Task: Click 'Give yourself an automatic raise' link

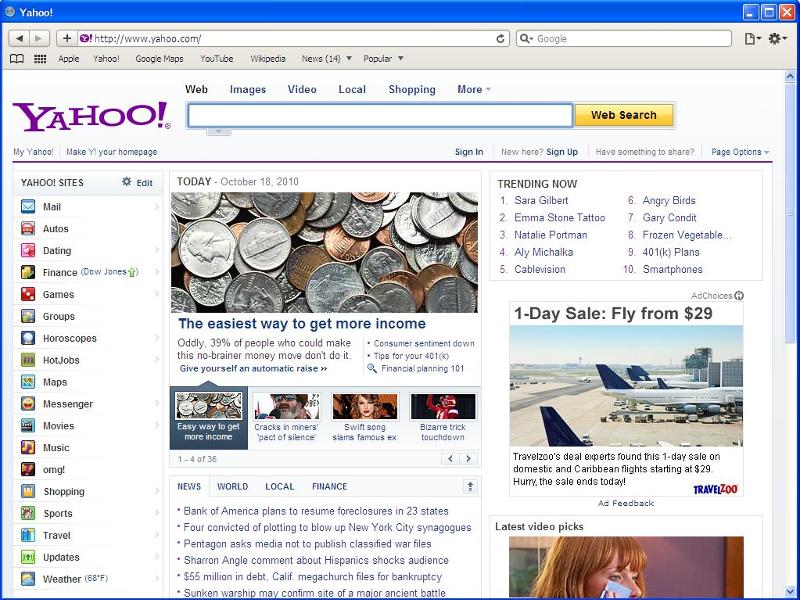Action: (x=253, y=368)
